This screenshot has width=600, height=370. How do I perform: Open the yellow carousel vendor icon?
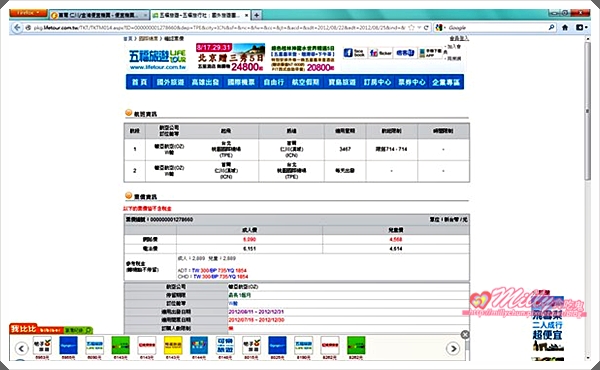click(x=173, y=346)
